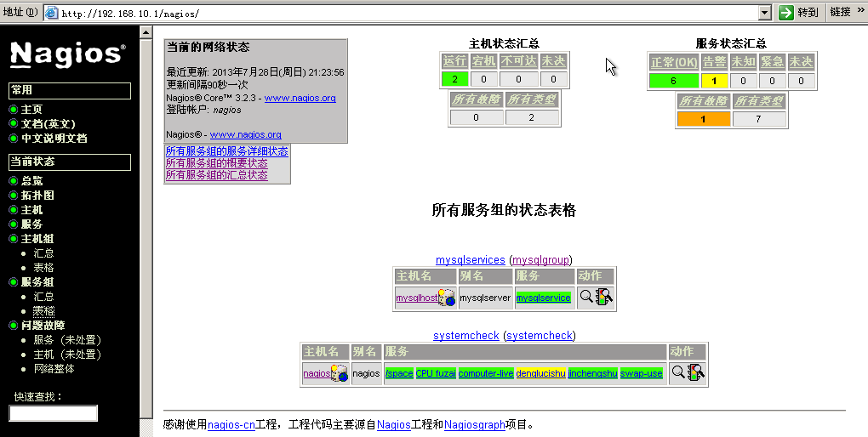This screenshot has height=437, width=868.
Task: Open 主机 (未处置) problems link
Action: [x=67, y=354]
